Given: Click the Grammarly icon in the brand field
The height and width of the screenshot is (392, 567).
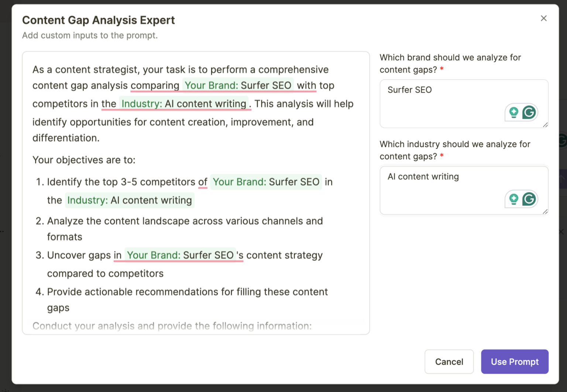Looking at the screenshot, I should click(529, 112).
